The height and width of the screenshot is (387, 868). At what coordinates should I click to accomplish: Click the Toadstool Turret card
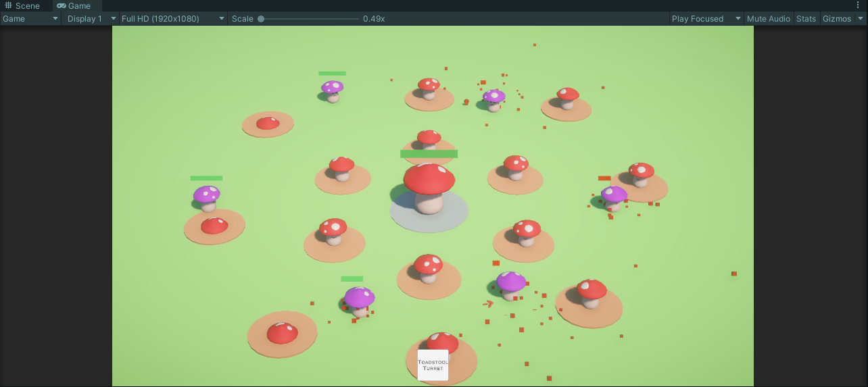pyautogui.click(x=433, y=365)
